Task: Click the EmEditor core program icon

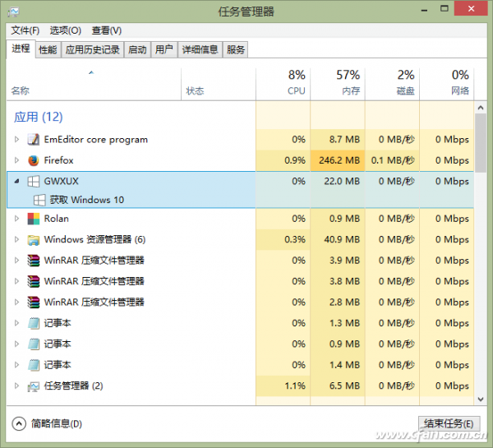Action: (34, 140)
